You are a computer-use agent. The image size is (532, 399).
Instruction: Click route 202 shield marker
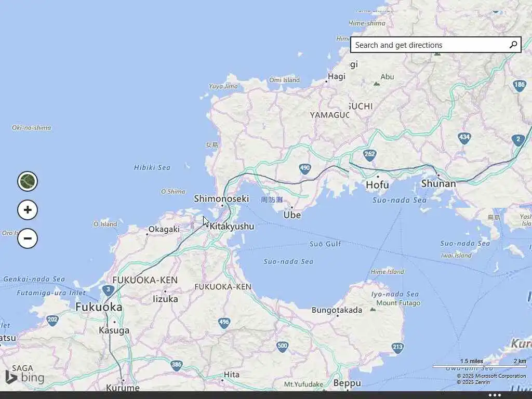point(52,320)
